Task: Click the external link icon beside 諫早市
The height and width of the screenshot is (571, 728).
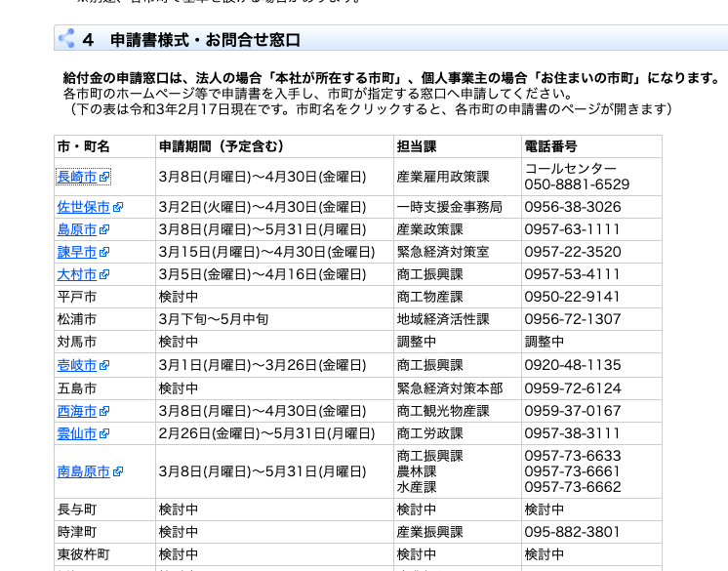Action: click(104, 252)
